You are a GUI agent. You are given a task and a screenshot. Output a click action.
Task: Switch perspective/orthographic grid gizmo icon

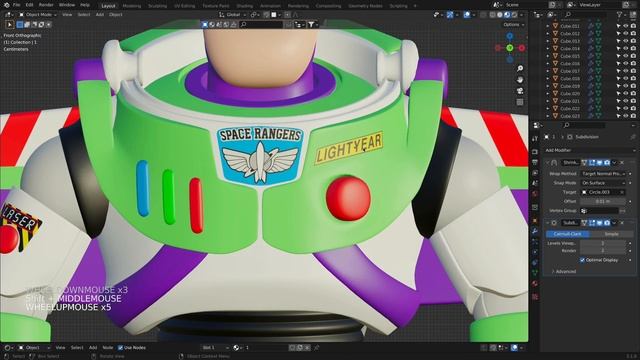coord(520,102)
